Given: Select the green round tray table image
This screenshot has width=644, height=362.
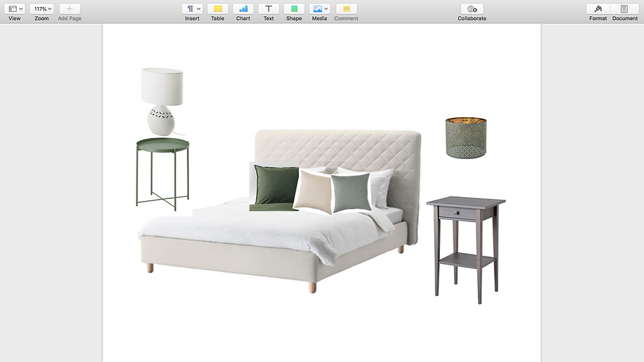Looking at the screenshot, I should pyautogui.click(x=163, y=175).
